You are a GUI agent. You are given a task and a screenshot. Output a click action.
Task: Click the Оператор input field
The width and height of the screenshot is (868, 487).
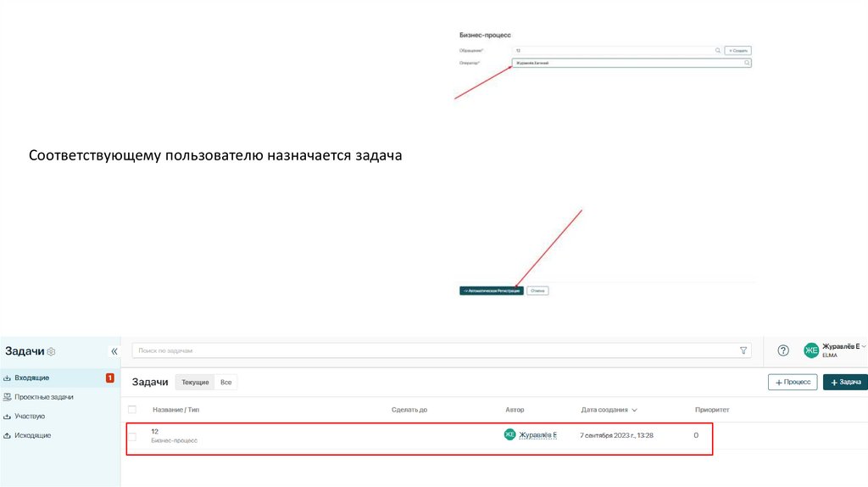[632, 63]
